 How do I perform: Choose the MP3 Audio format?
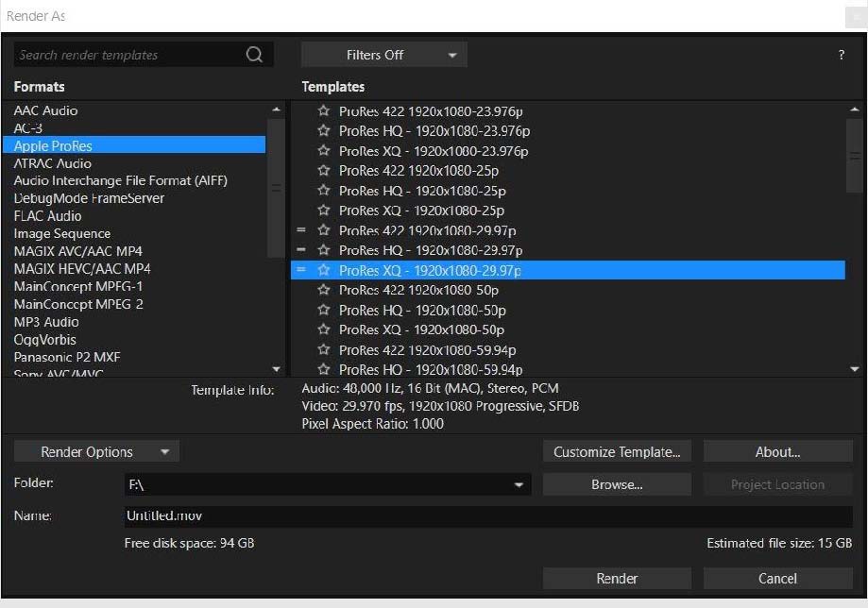46,322
